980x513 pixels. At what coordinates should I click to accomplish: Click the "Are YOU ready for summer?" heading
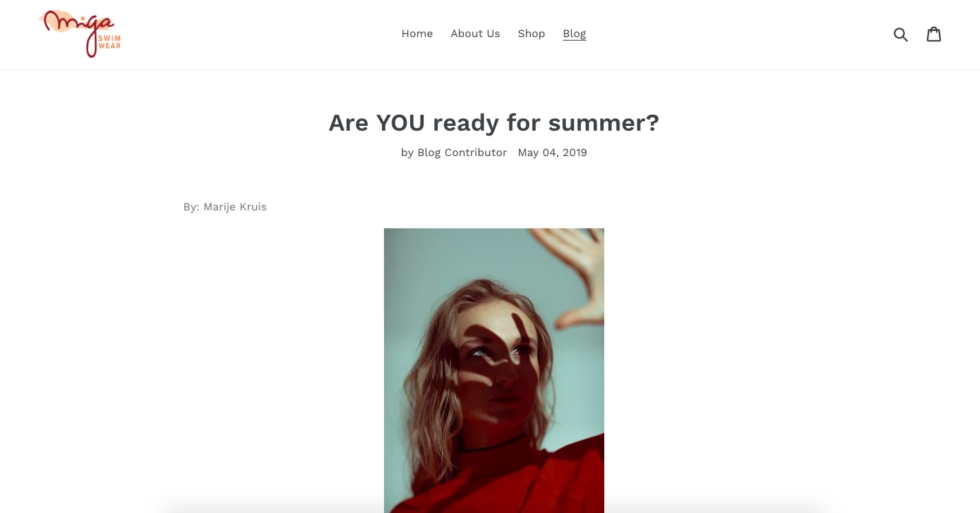[x=494, y=122]
